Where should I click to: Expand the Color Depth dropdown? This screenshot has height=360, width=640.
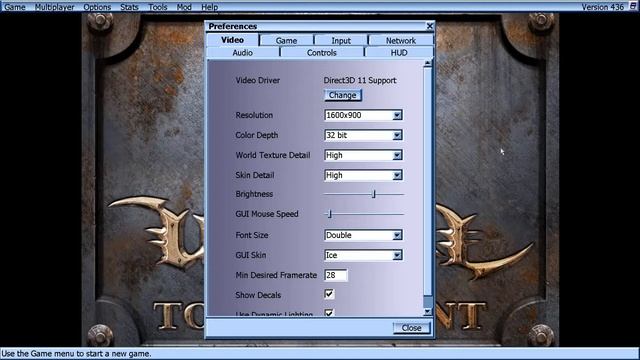[397, 135]
